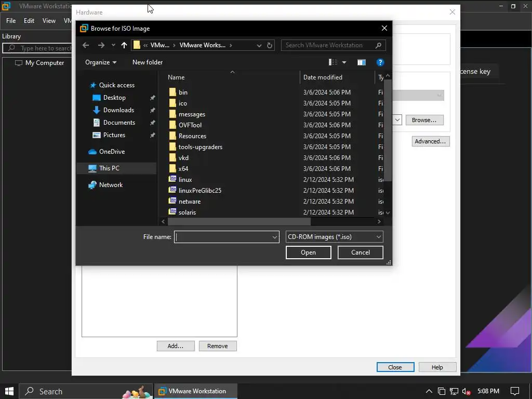Open file dialog help icon
This screenshot has width=532, height=399.
[380, 62]
